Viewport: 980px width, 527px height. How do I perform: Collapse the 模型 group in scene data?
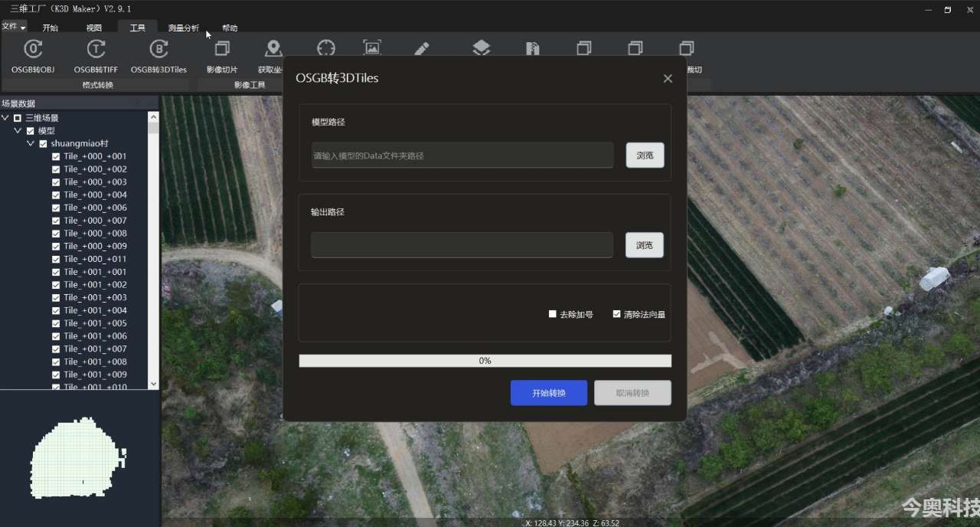pyautogui.click(x=18, y=130)
